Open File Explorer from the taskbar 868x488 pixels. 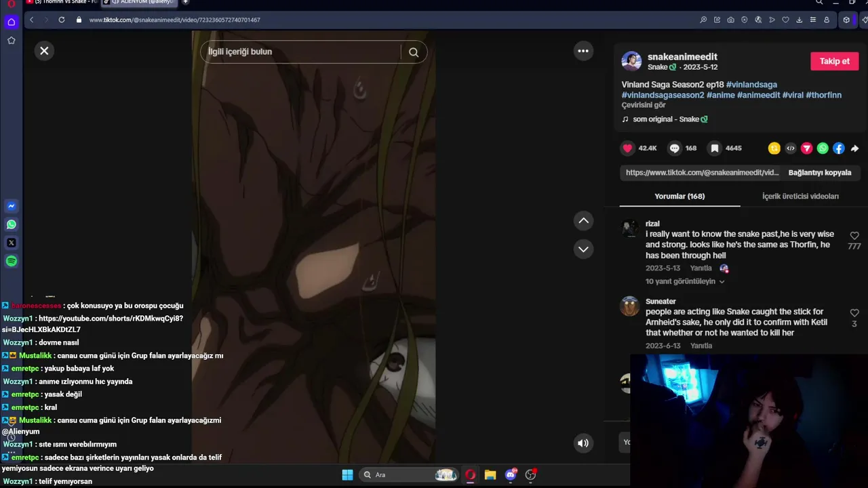tap(490, 475)
